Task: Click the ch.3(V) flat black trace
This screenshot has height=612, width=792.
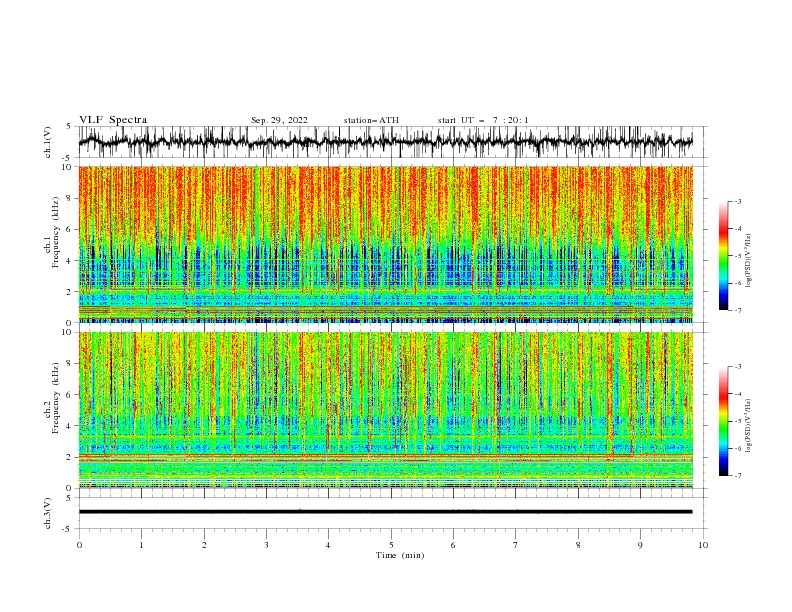Action: tap(385, 512)
